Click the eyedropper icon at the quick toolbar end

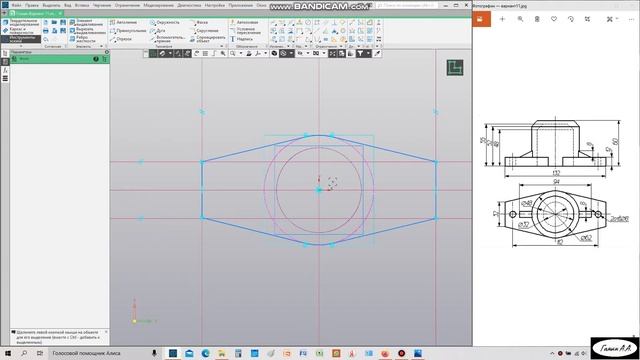click(x=377, y=53)
